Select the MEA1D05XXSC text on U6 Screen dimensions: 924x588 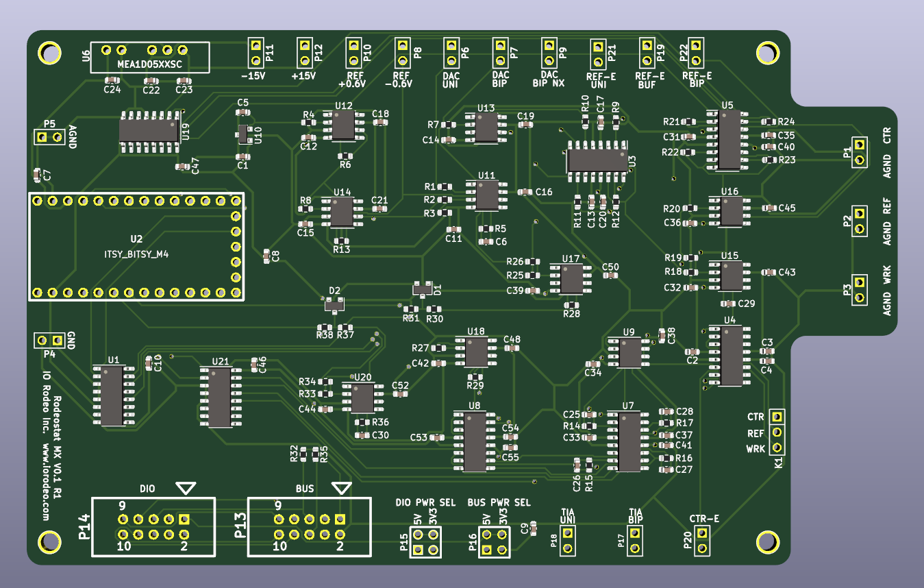point(149,64)
